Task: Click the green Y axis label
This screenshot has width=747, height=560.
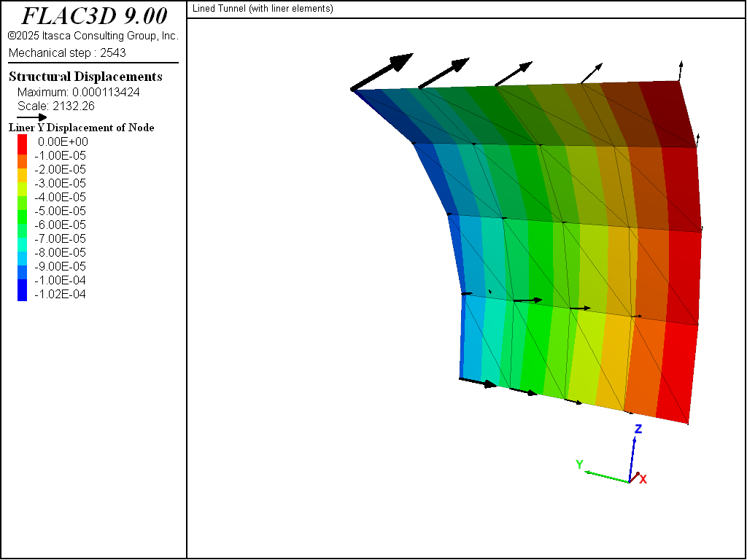Action: 579,464
